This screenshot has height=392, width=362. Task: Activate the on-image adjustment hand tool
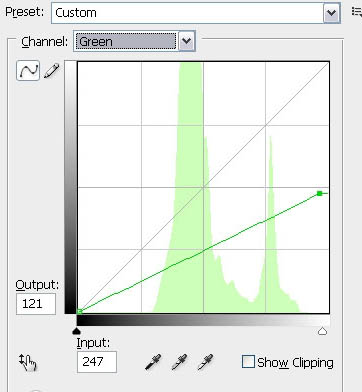[x=28, y=363]
